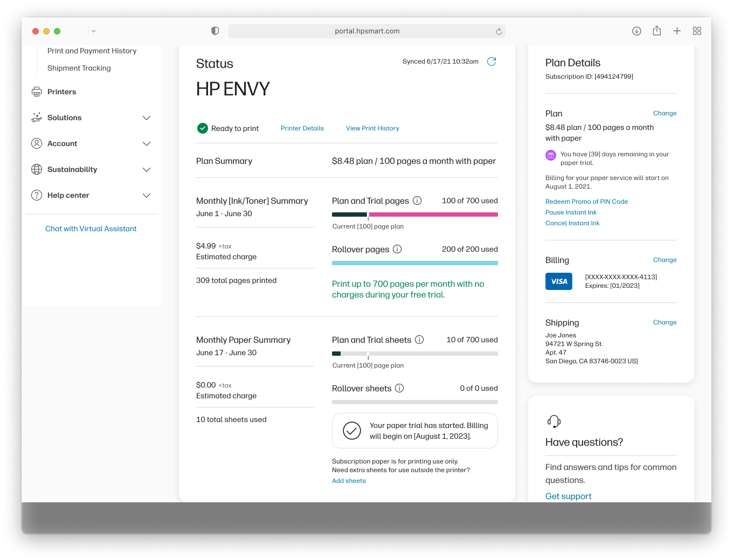Click '200 of 200 used' rollover value
733x560 pixels.
click(x=470, y=249)
